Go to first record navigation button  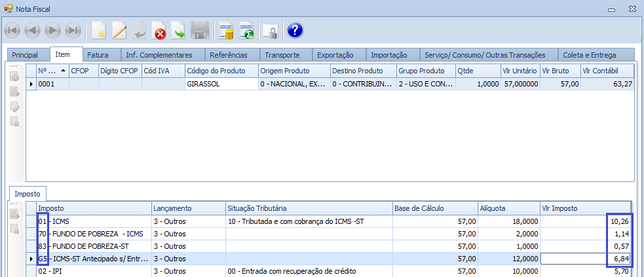12,31
